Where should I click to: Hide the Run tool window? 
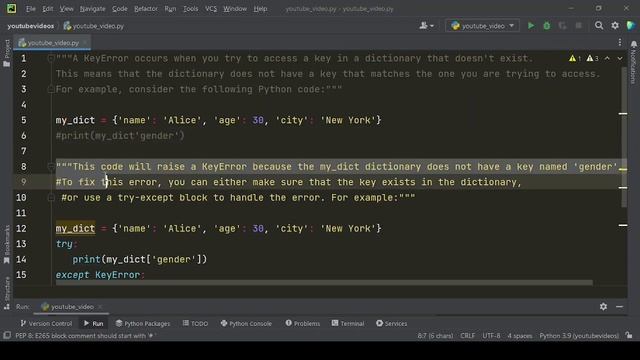coord(620,307)
